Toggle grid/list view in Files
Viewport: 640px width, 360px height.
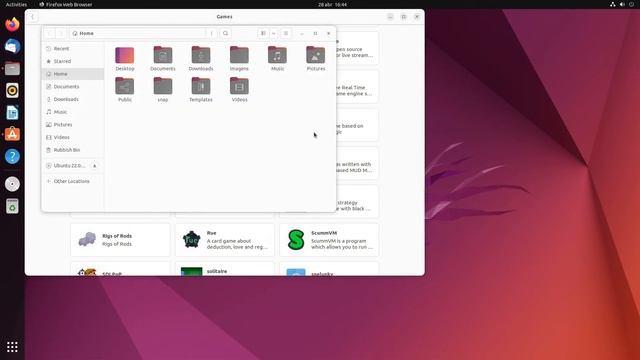[263, 33]
